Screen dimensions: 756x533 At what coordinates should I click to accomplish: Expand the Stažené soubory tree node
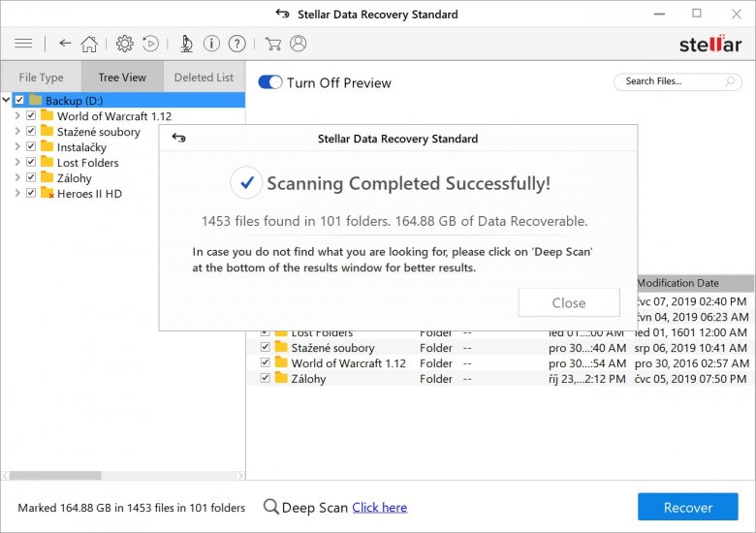[x=16, y=132]
